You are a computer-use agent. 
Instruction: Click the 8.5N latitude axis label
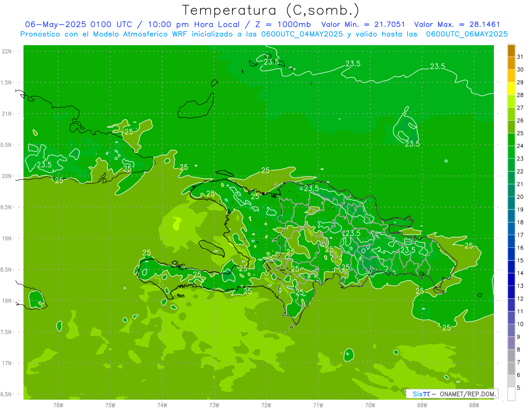coord(6,270)
